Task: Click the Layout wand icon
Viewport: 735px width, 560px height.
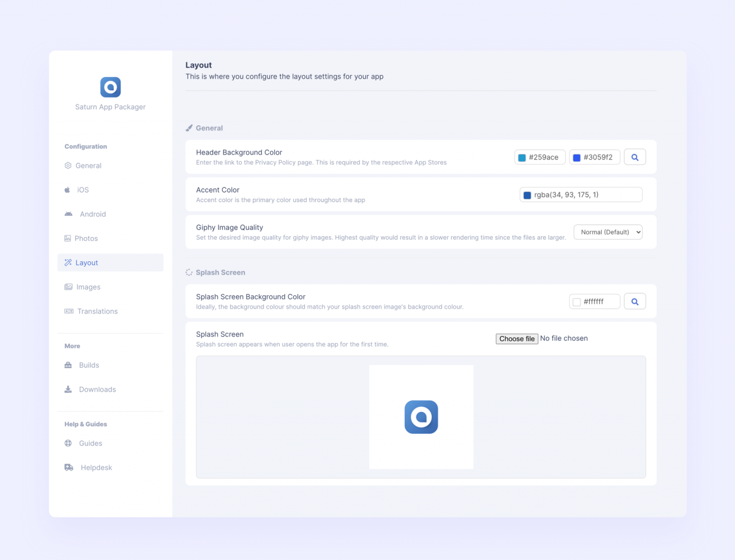Action: coord(68,262)
